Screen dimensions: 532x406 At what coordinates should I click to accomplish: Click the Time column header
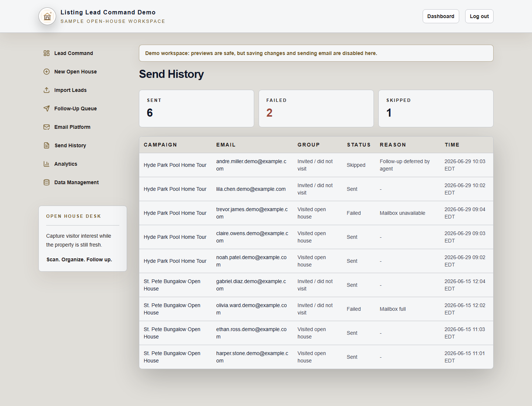452,145
